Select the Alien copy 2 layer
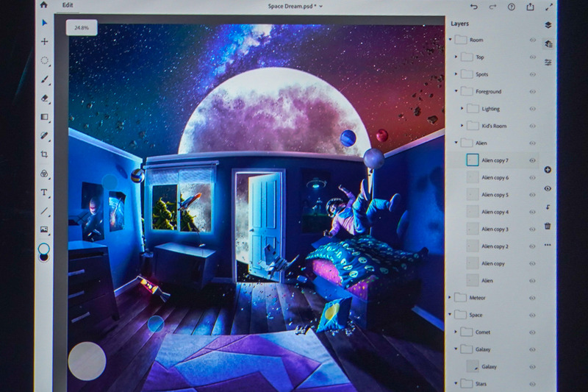Screen dimensions: 588x392 coord(494,246)
